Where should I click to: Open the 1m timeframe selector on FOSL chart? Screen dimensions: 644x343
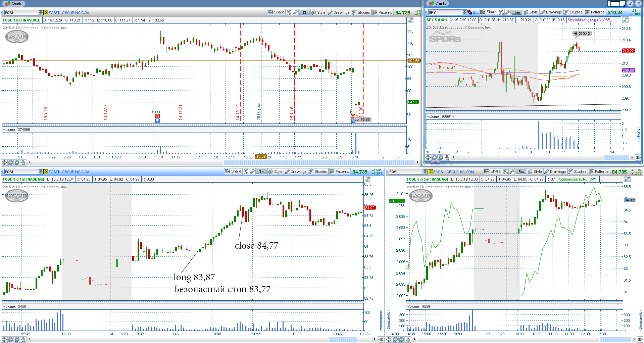click(261, 171)
